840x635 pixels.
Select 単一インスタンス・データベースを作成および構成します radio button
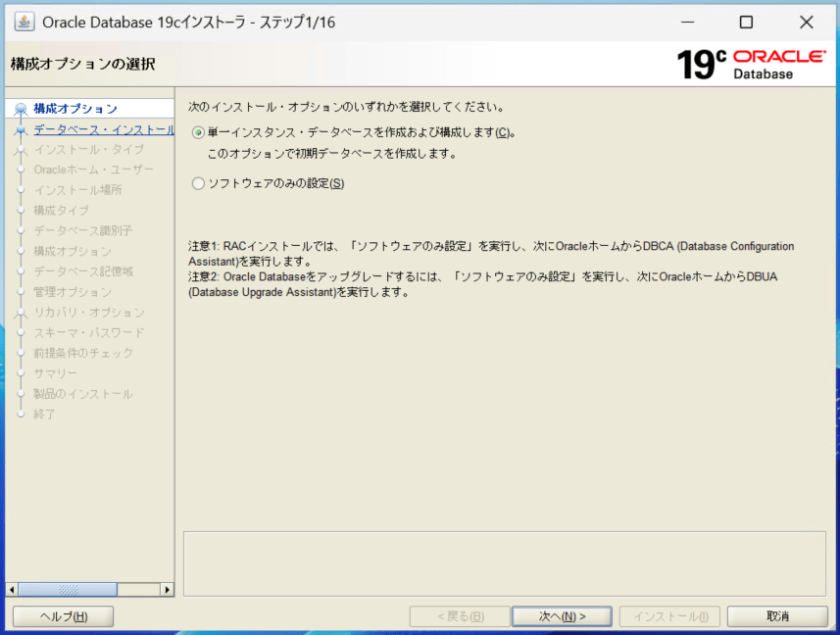coord(199,132)
